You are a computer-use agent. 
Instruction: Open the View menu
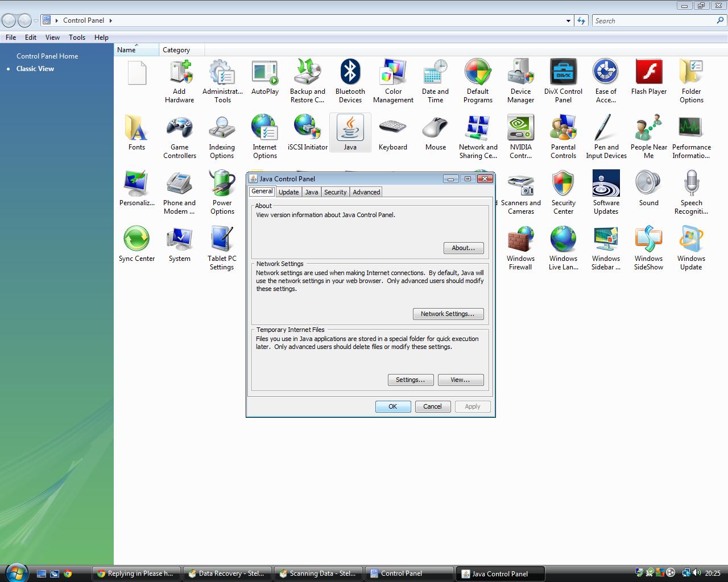(x=52, y=37)
